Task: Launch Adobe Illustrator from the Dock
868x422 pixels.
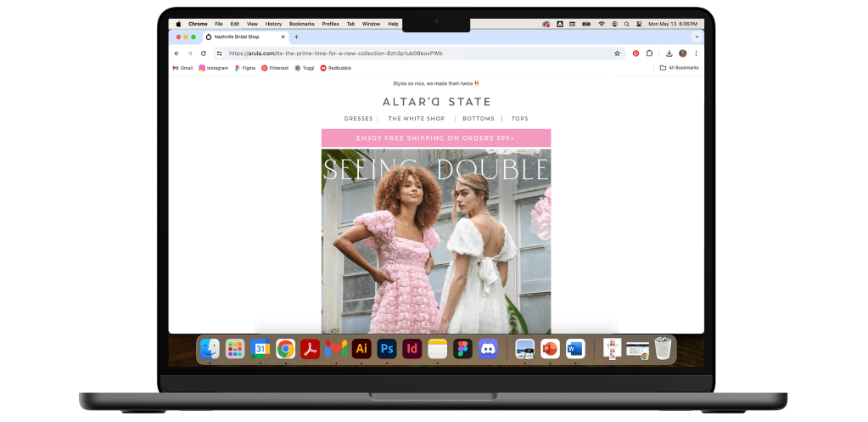Action: coord(361,349)
